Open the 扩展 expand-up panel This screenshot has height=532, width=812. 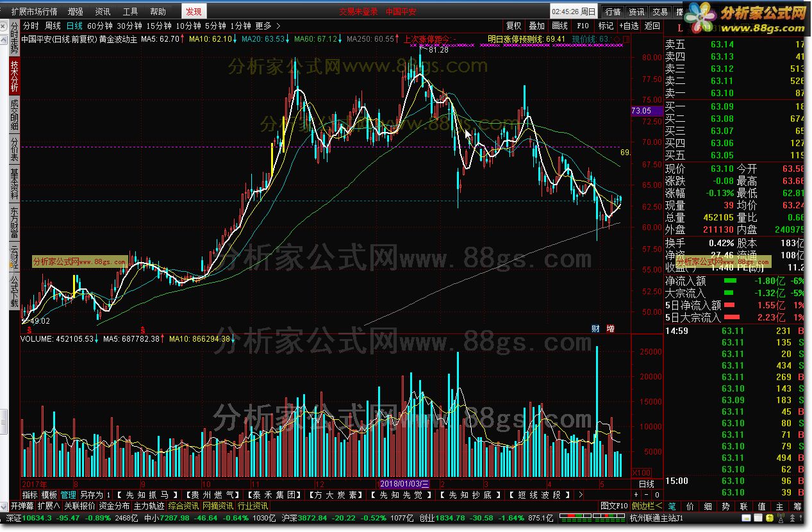click(x=48, y=506)
